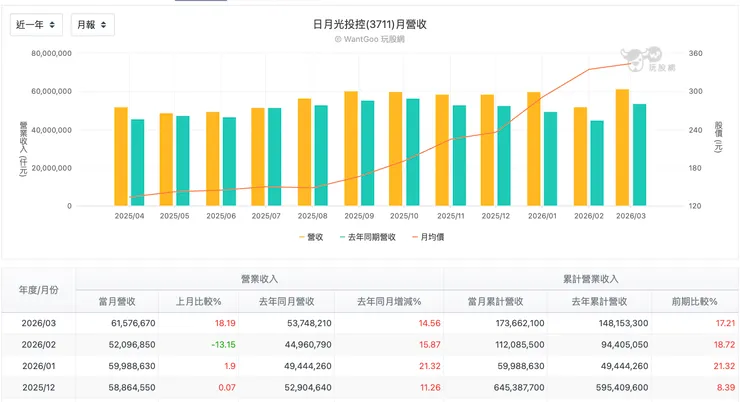Click the chart title 日月光投控(3711)月營收

click(x=370, y=25)
